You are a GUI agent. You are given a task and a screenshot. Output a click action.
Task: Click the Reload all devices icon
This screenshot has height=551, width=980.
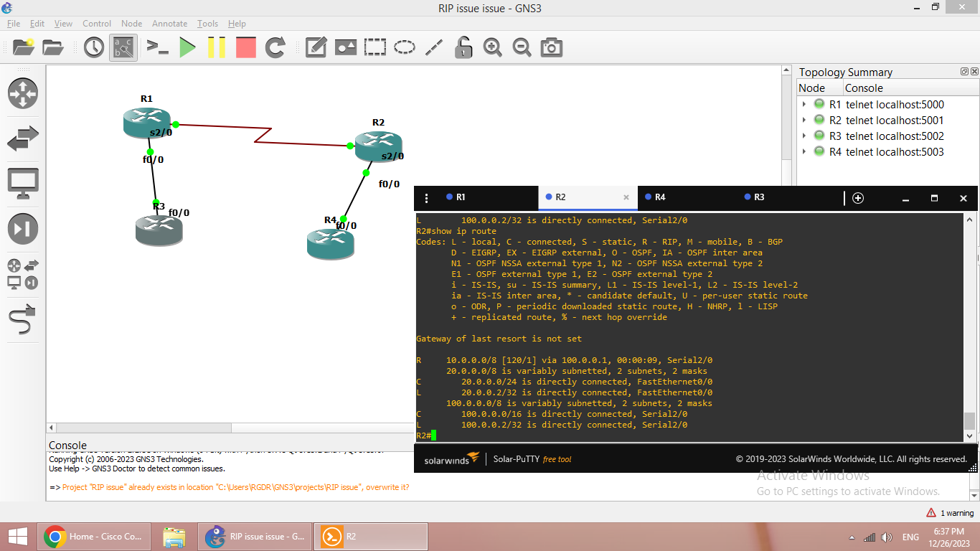(x=276, y=47)
